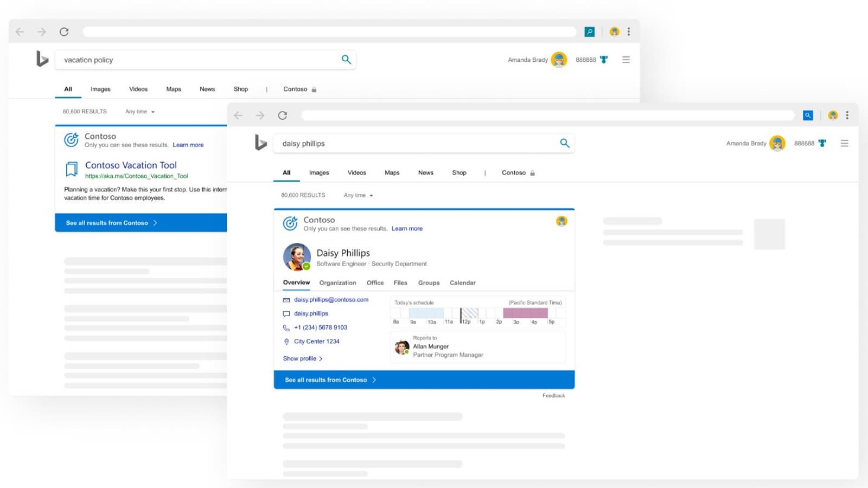Open Any time filter in daisy phillips window

tap(359, 195)
